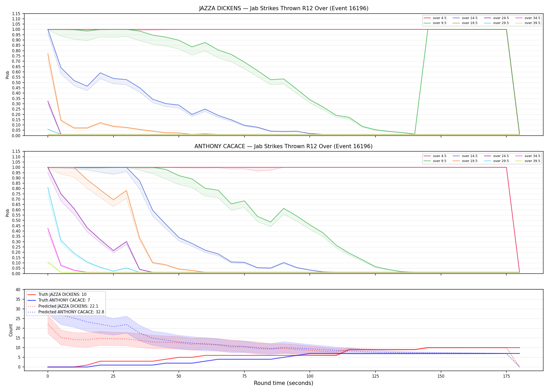The height and width of the screenshot is (392, 549).
Task: Click 'Predicted JAZZA DICKENS: 22.1' legend entry
Action: click(63, 306)
